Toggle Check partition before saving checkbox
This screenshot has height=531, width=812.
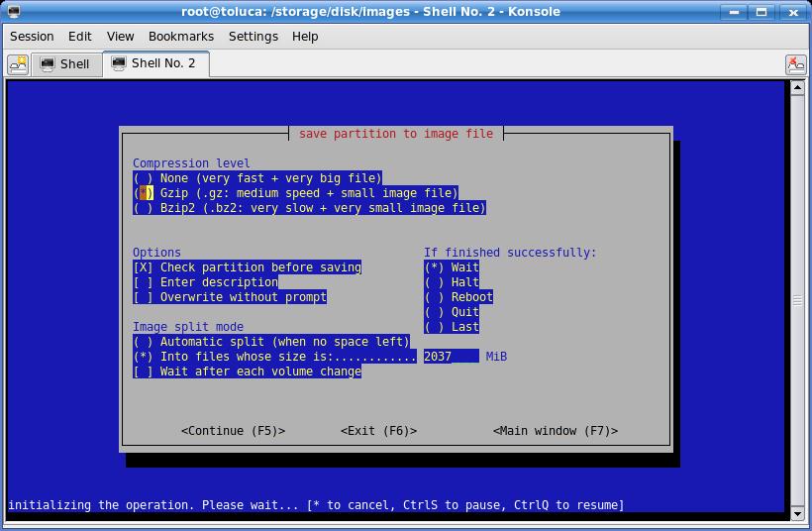pyautogui.click(x=141, y=267)
